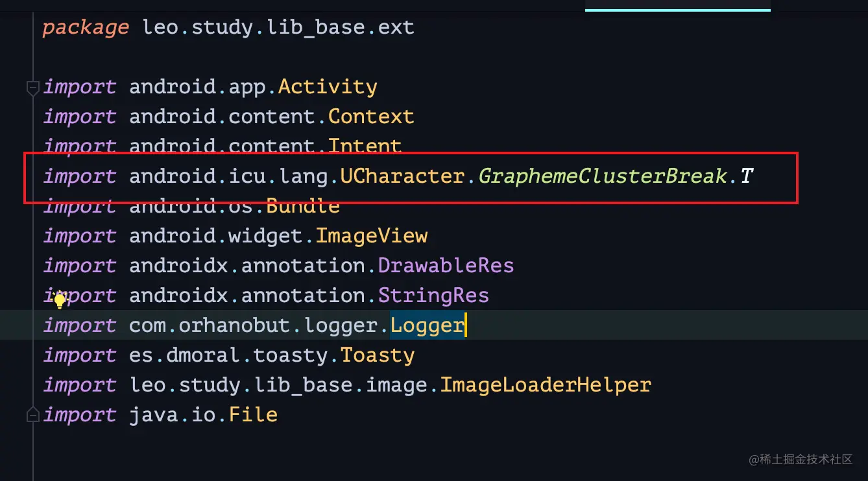Image resolution: width=868 pixels, height=481 pixels.
Task: Click the UCharacter class reference
Action: tap(402, 176)
